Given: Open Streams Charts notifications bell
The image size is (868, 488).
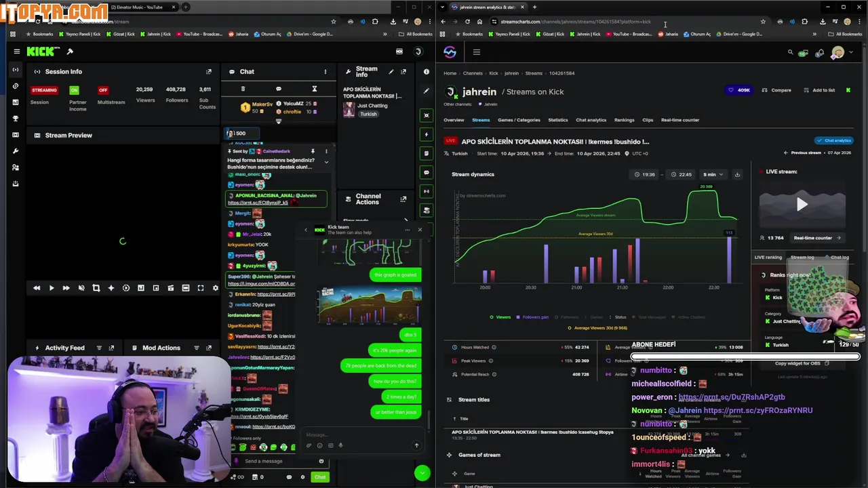Looking at the screenshot, I should pyautogui.click(x=821, y=52).
